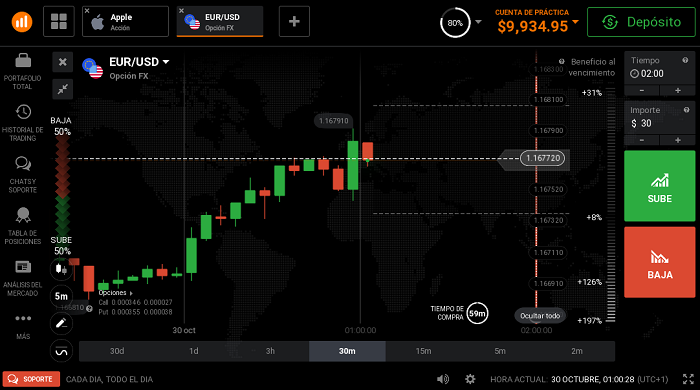This screenshot has height=390, width=700.
Task: Open the 80% profit circle indicator
Action: pyautogui.click(x=455, y=23)
